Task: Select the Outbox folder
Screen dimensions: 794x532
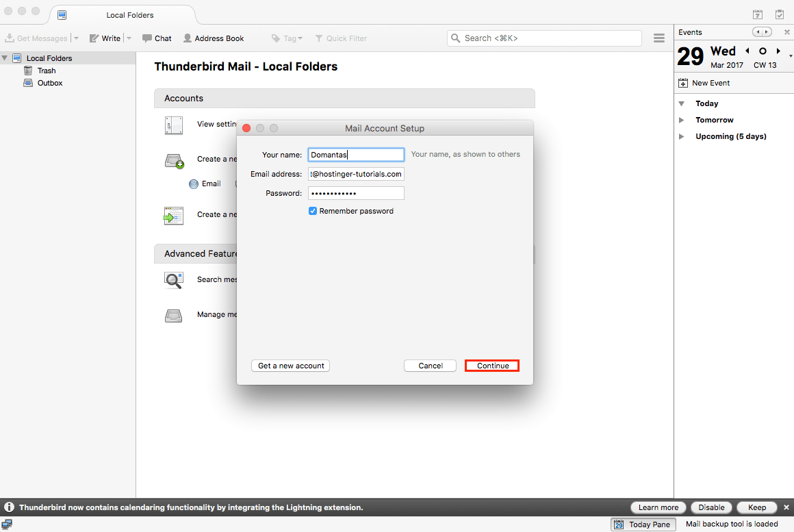Action: coord(49,83)
